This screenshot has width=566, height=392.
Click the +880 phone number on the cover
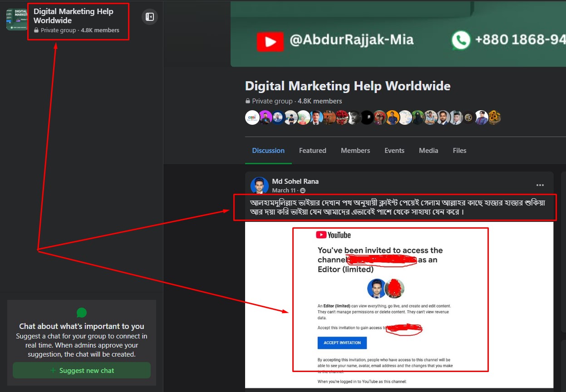520,40
